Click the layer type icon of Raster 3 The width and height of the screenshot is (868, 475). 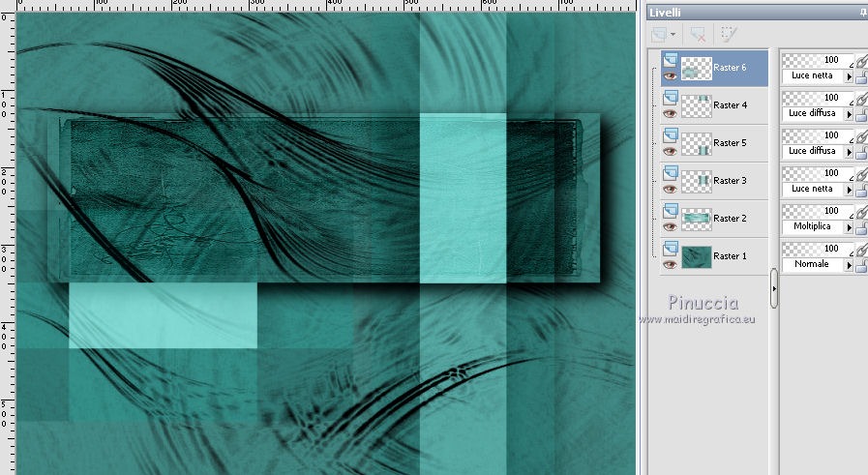coord(671,173)
